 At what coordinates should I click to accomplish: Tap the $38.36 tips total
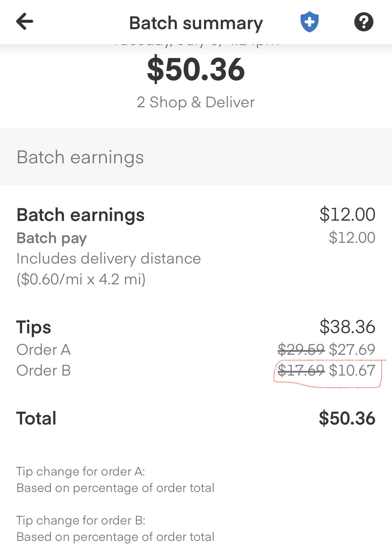tap(347, 327)
